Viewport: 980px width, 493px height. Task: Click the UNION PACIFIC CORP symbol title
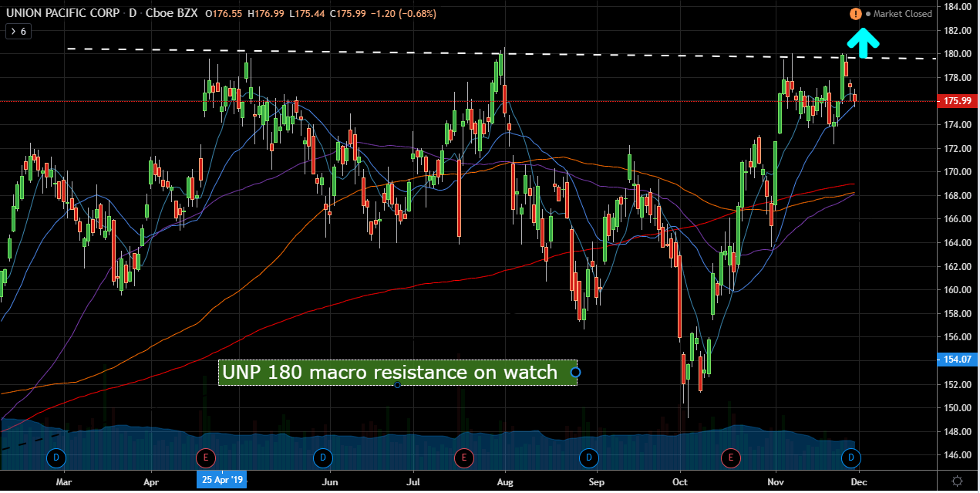tap(63, 14)
